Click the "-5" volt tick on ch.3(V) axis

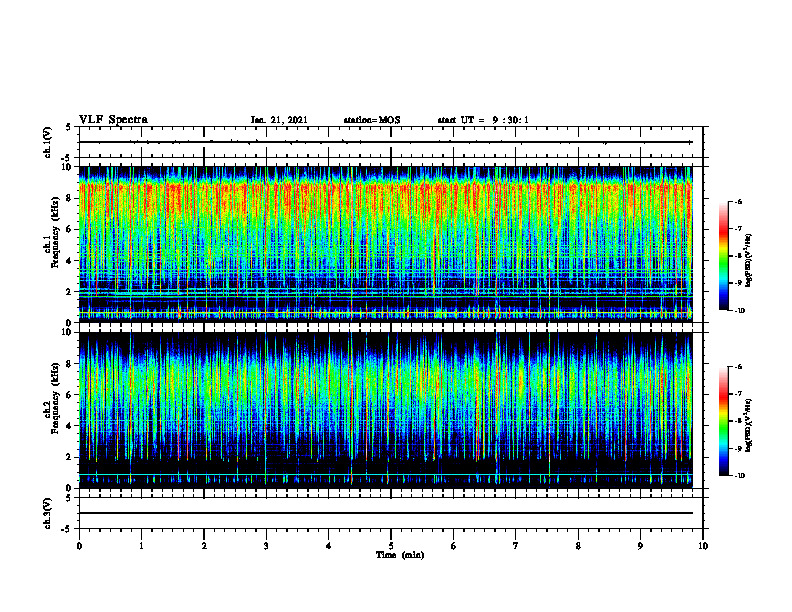click(67, 529)
